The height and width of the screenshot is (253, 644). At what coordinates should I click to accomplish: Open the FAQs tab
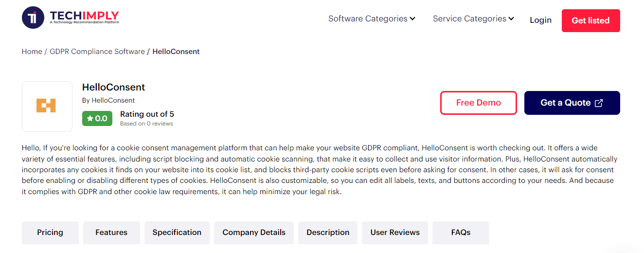pyautogui.click(x=461, y=233)
